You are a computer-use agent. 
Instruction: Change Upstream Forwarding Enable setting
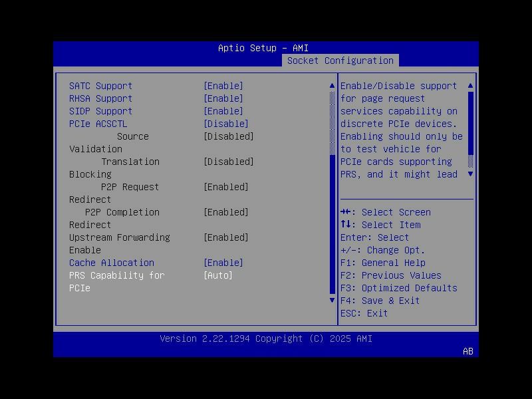(227, 237)
